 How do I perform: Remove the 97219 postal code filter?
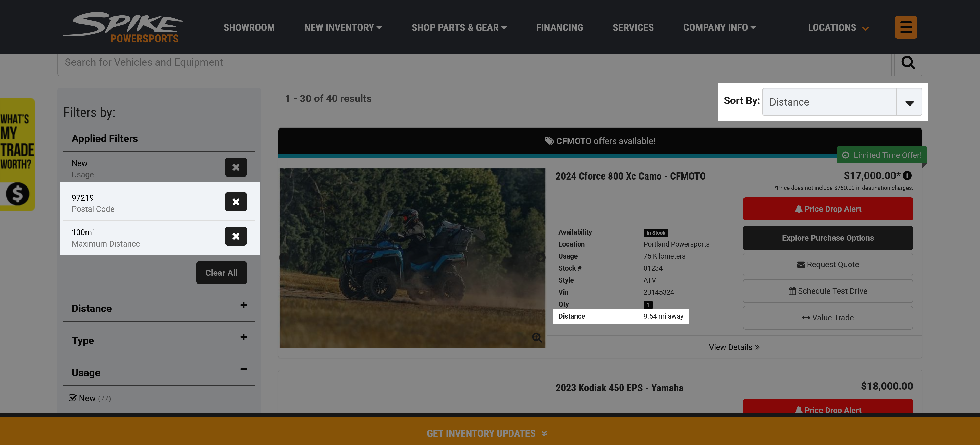(x=236, y=202)
